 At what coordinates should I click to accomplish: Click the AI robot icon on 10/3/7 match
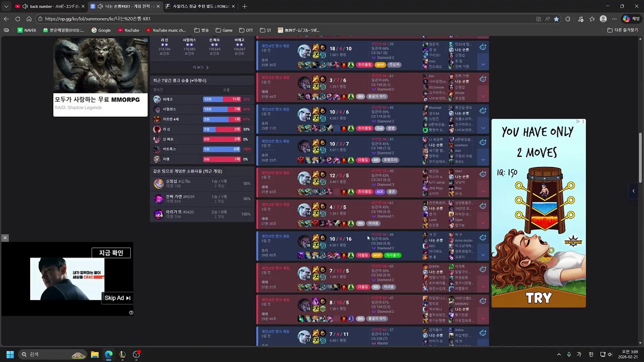[483, 142]
